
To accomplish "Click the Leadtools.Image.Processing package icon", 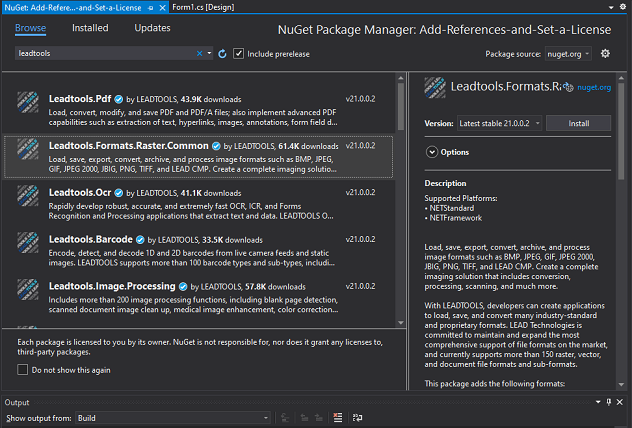I will point(28,290).
